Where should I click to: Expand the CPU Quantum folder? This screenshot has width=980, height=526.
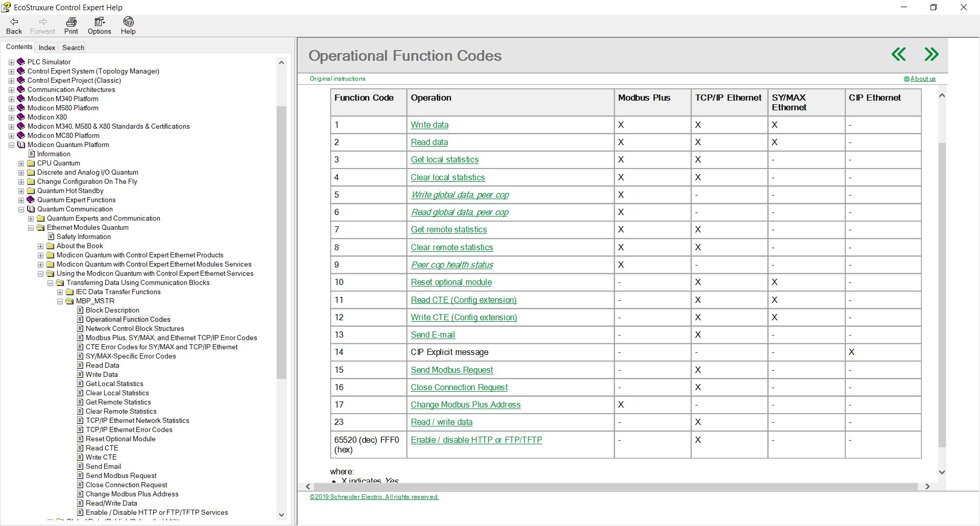tap(21, 163)
